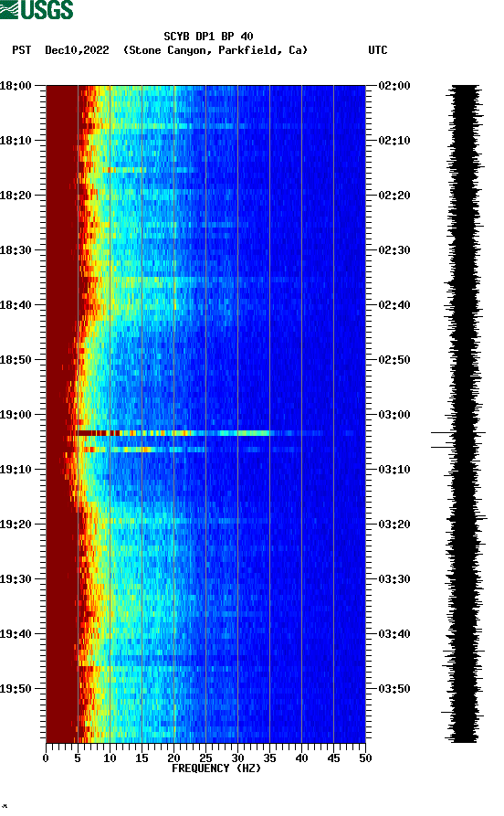Image resolution: width=504 pixels, height=816 pixels.
Task: Click the 03:00 UTC time label
Action: pyautogui.click(x=394, y=415)
